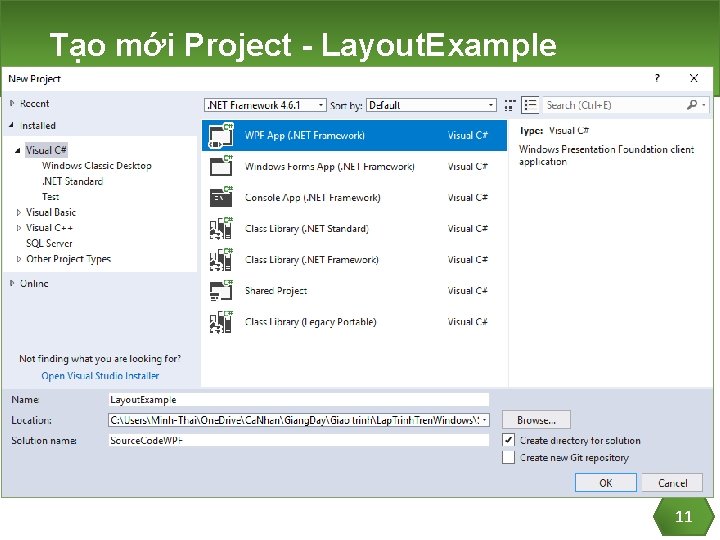The image size is (720, 540).
Task: Expand the Visual C++ tree node
Action: point(18,228)
